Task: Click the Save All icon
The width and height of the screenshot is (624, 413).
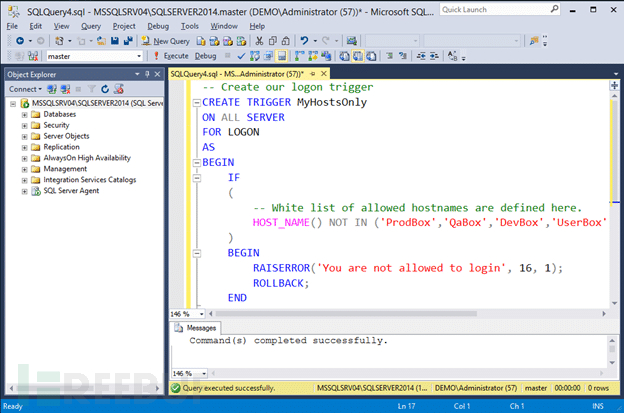Action: pyautogui.click(x=128, y=41)
